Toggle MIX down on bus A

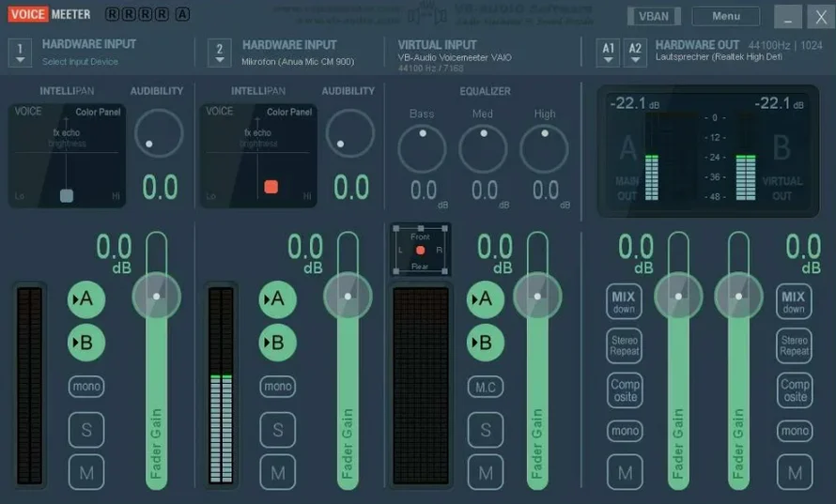[624, 301]
